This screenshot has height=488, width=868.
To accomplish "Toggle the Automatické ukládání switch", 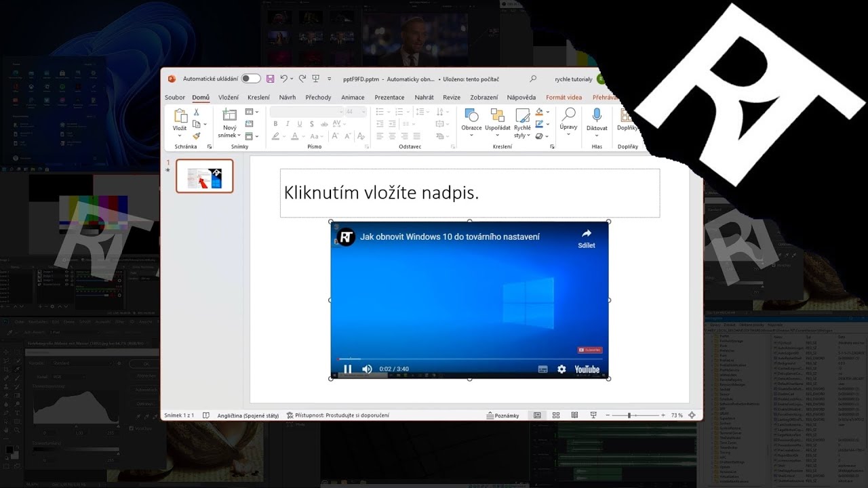I will pos(250,79).
